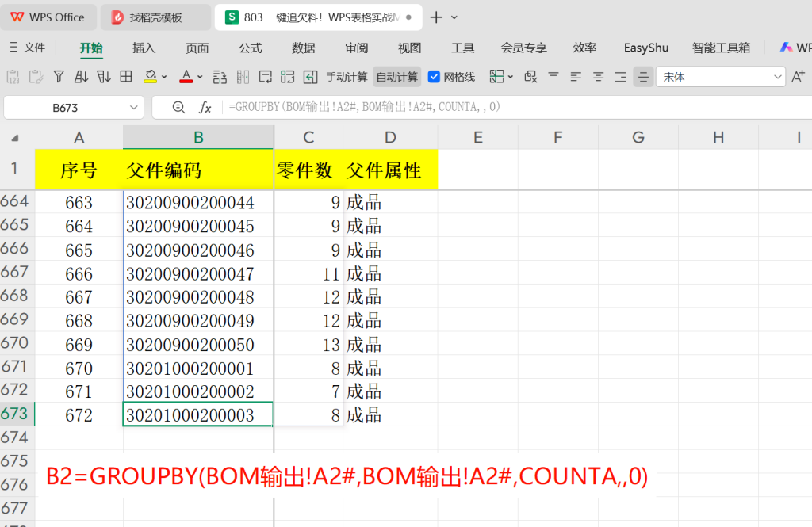Open the font color dropdown arrow
The height and width of the screenshot is (527, 812).
(x=200, y=77)
